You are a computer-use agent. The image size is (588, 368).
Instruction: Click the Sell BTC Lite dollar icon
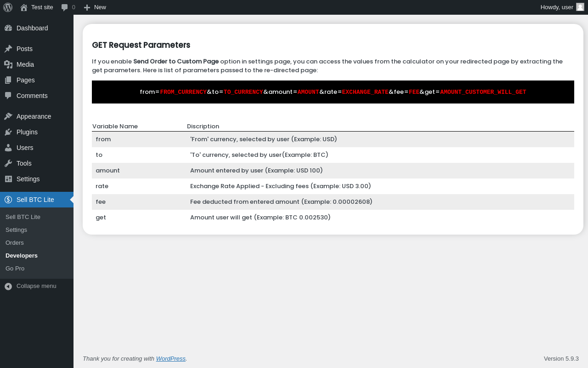pyautogui.click(x=8, y=200)
